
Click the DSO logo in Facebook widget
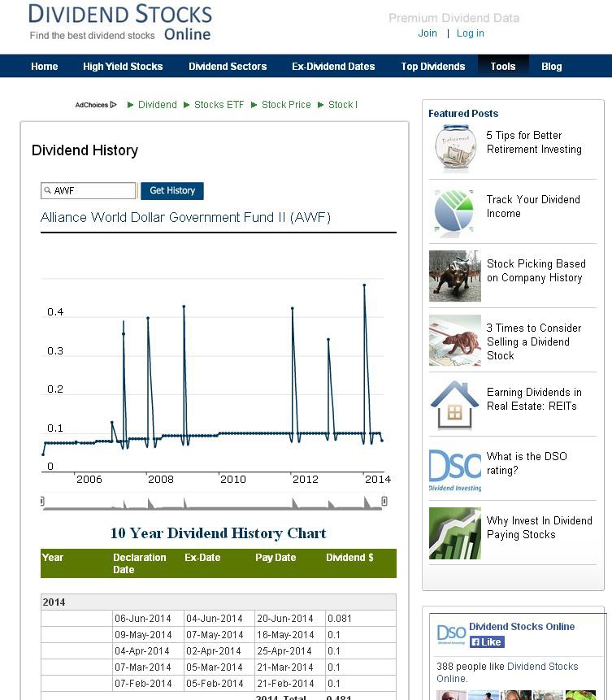coord(451,634)
